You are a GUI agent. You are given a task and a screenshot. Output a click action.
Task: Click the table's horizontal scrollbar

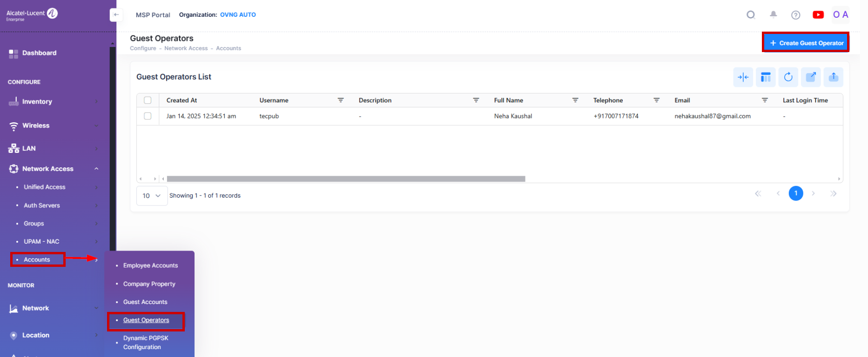coord(346,179)
